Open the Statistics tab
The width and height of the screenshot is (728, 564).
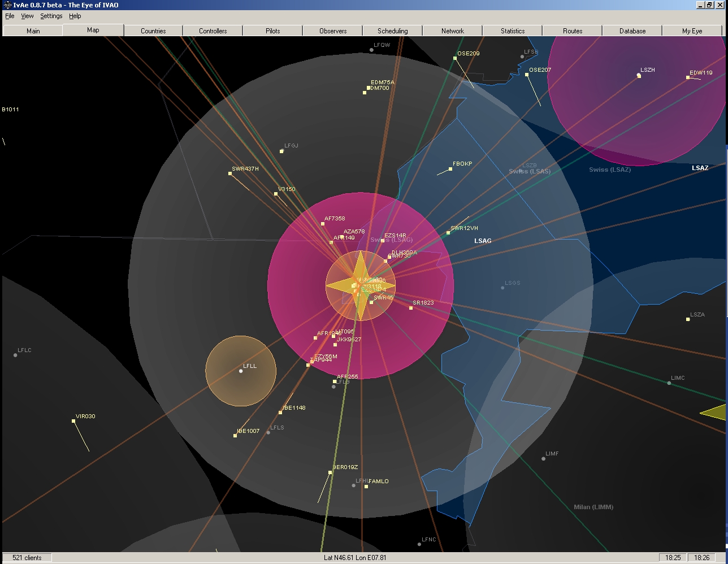[513, 31]
